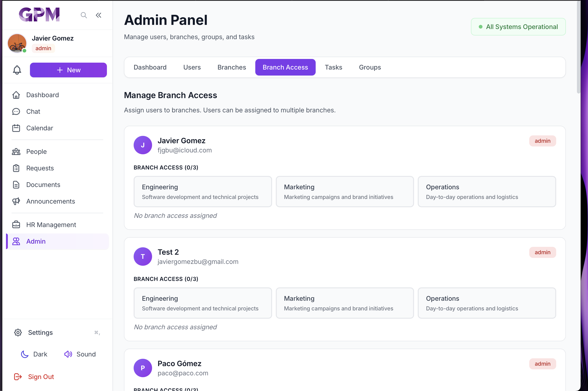588x391 pixels.
Task: Click admin role tag under sidebar username
Action: click(x=43, y=48)
